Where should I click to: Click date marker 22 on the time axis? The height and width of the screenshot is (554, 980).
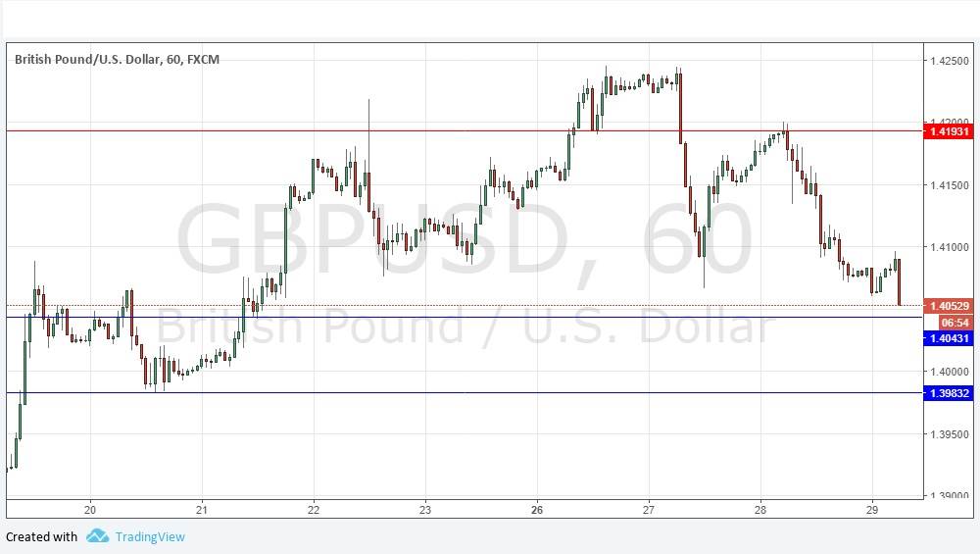click(314, 510)
